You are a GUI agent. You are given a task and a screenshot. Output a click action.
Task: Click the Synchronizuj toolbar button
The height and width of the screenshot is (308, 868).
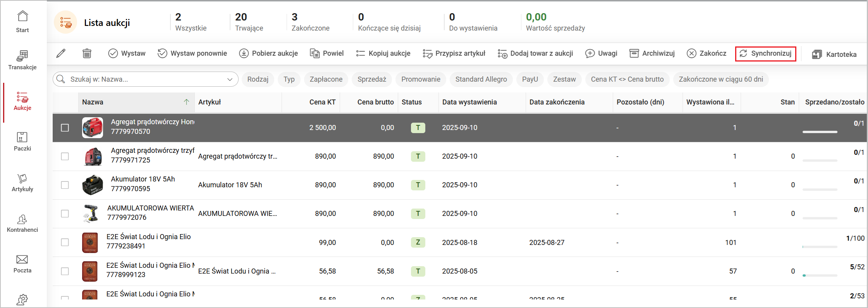(765, 53)
